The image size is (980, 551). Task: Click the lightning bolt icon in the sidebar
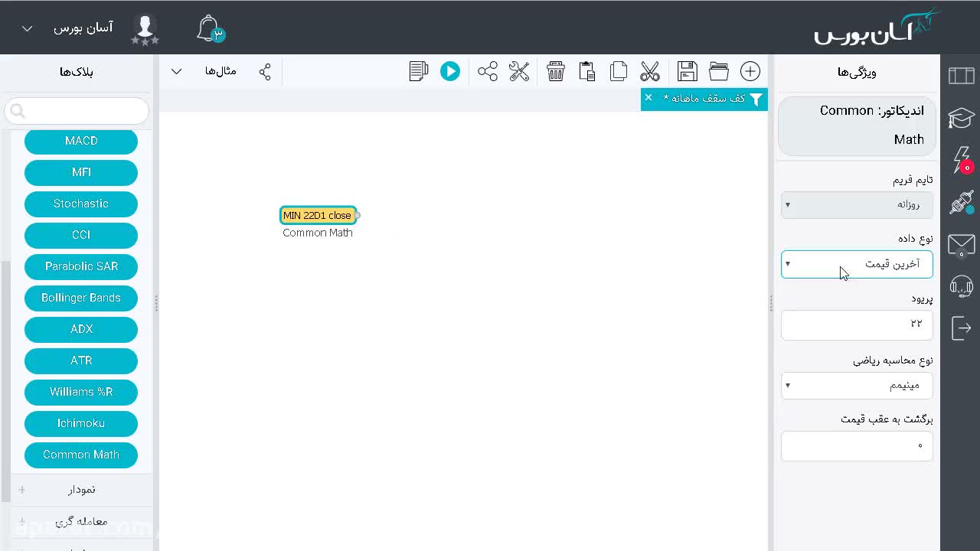click(962, 160)
